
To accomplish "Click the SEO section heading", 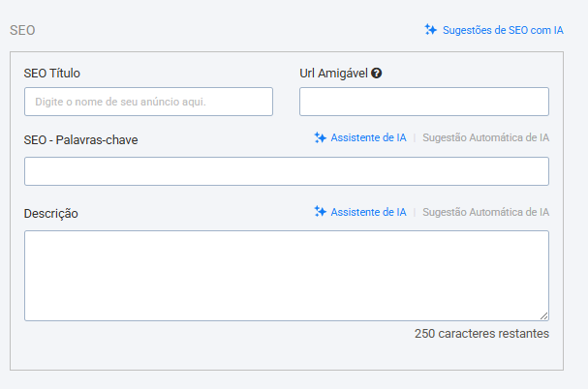I will (x=22, y=30).
